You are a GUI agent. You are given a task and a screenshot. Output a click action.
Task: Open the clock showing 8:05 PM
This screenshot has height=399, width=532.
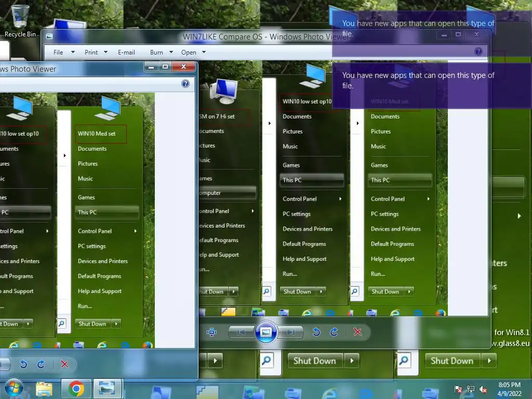(509, 389)
